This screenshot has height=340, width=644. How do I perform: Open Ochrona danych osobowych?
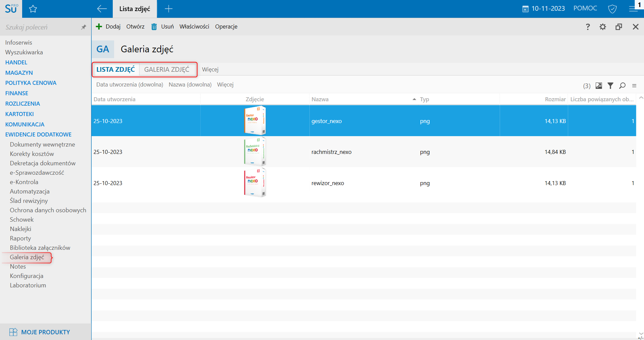click(x=48, y=210)
